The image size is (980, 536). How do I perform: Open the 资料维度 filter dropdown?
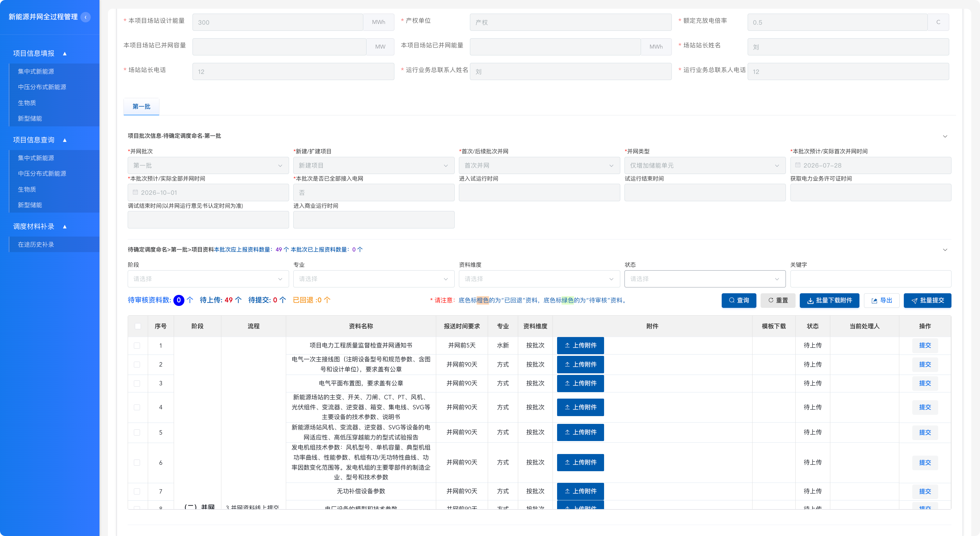pyautogui.click(x=540, y=279)
